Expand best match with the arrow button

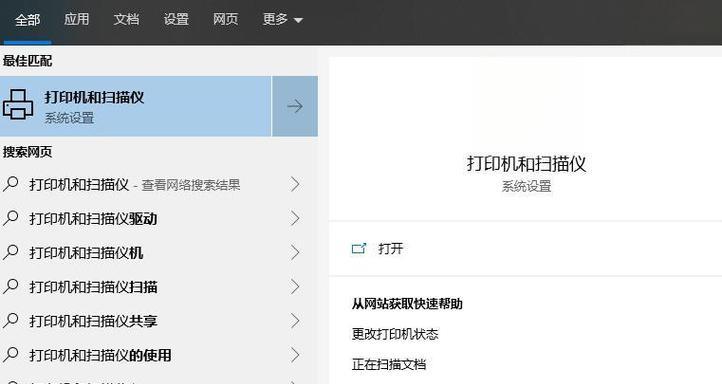click(295, 106)
